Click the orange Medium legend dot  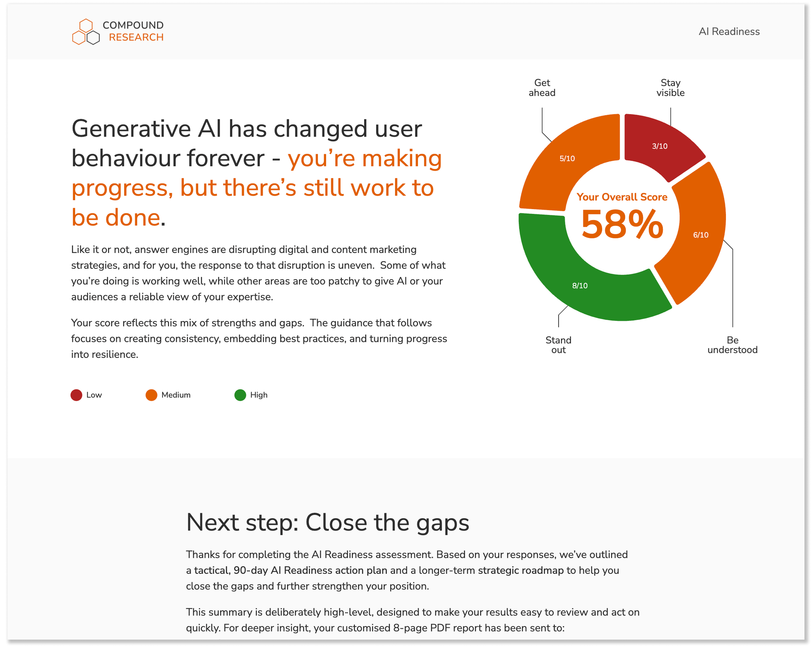point(152,395)
